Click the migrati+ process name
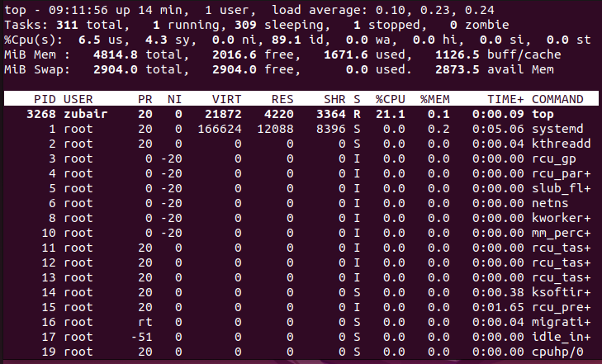The width and height of the screenshot is (602, 364). coord(562,322)
